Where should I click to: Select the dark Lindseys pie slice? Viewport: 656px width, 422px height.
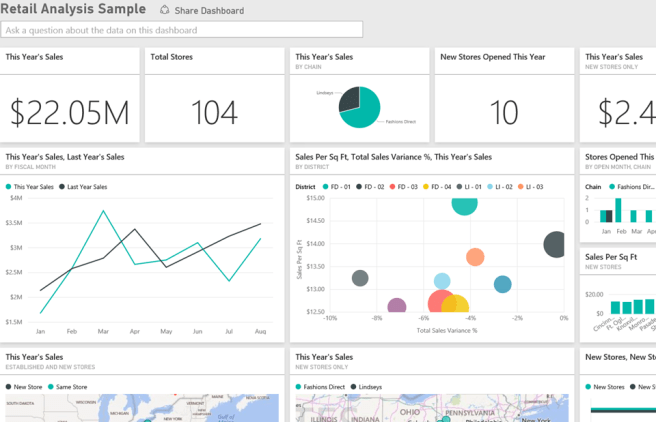pos(348,98)
